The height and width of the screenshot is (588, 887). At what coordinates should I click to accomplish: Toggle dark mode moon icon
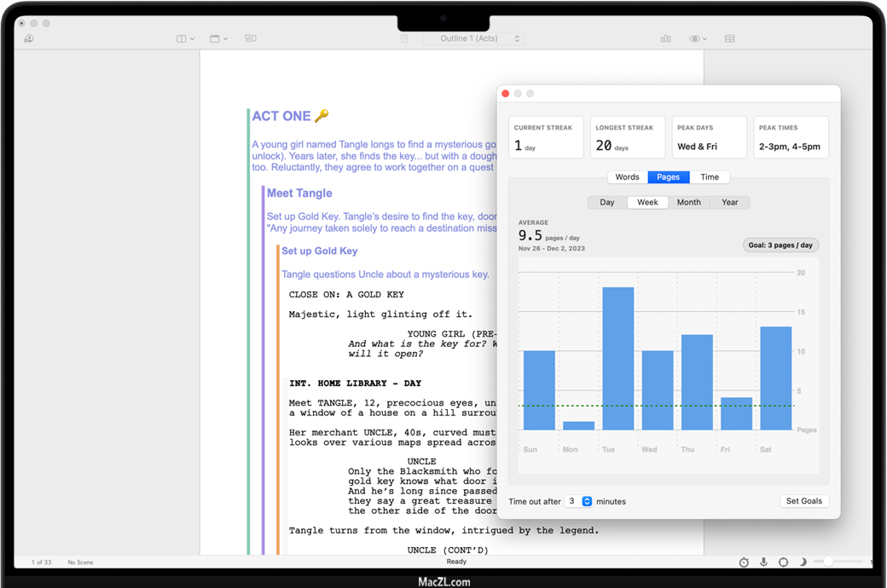click(803, 562)
